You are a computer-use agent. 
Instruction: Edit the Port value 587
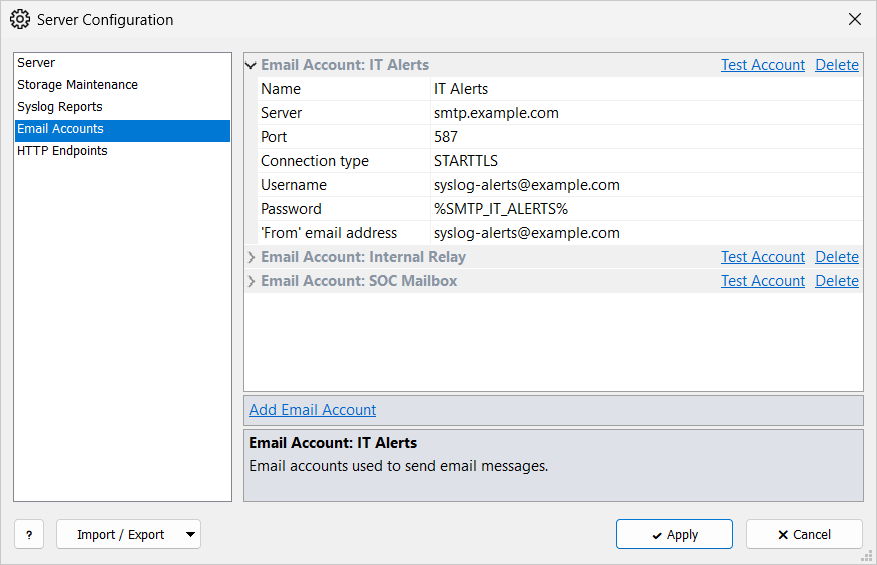point(646,137)
